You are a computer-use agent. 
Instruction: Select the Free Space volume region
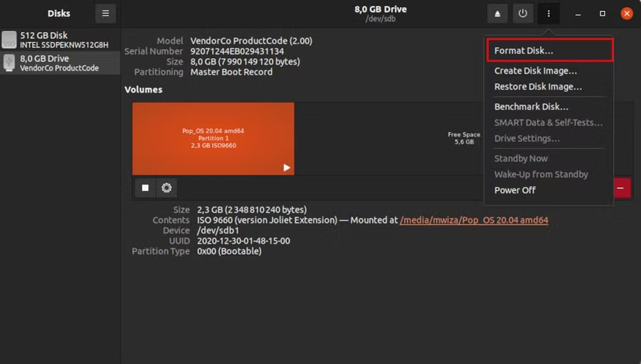[463, 138]
